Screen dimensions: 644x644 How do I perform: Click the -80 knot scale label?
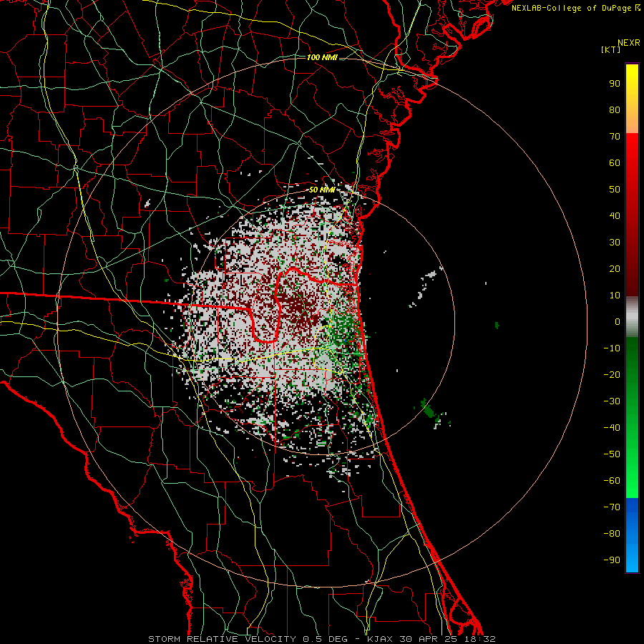point(612,534)
